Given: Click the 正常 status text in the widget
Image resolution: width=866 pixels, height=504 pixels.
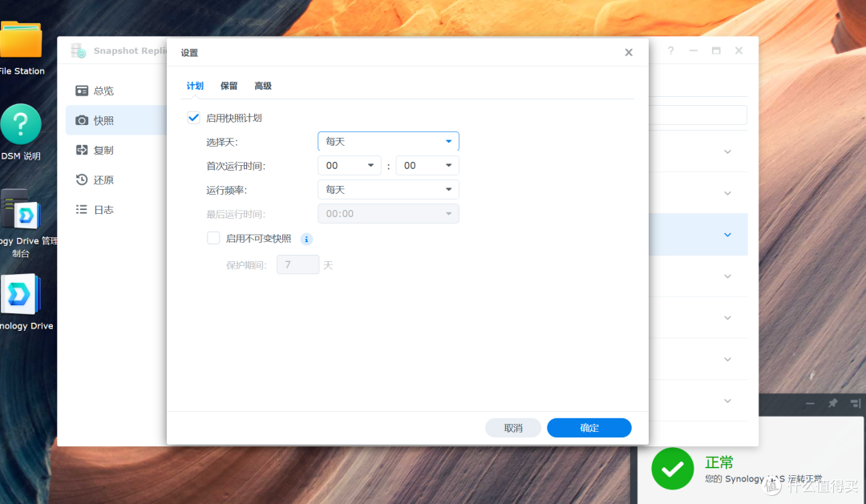Looking at the screenshot, I should 719,462.
